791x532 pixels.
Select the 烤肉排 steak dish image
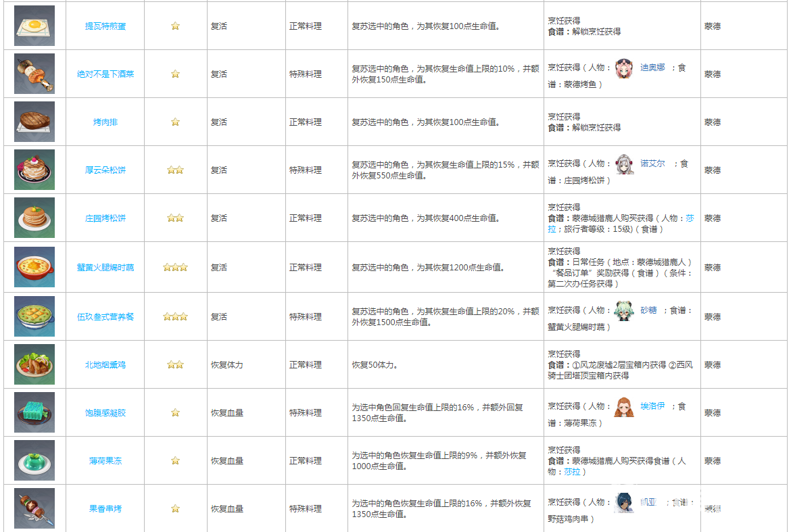34,122
